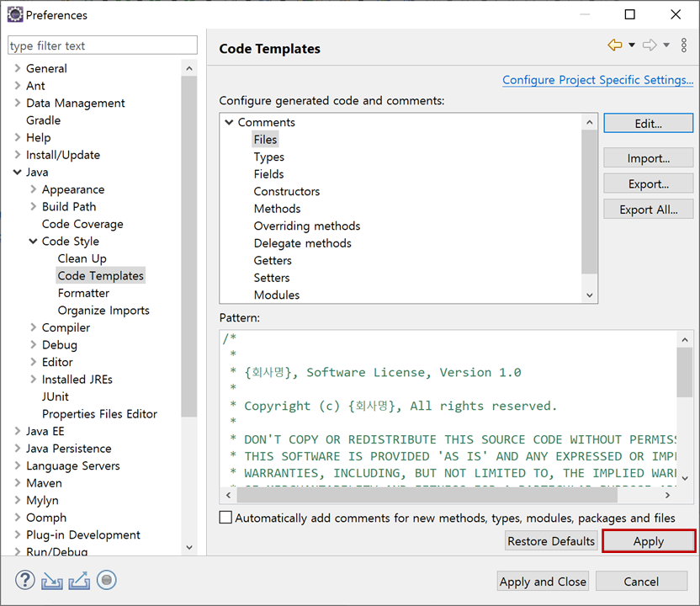Screen dimensions: 700x606
Task: Expand the Java EE node
Action: tap(18, 431)
